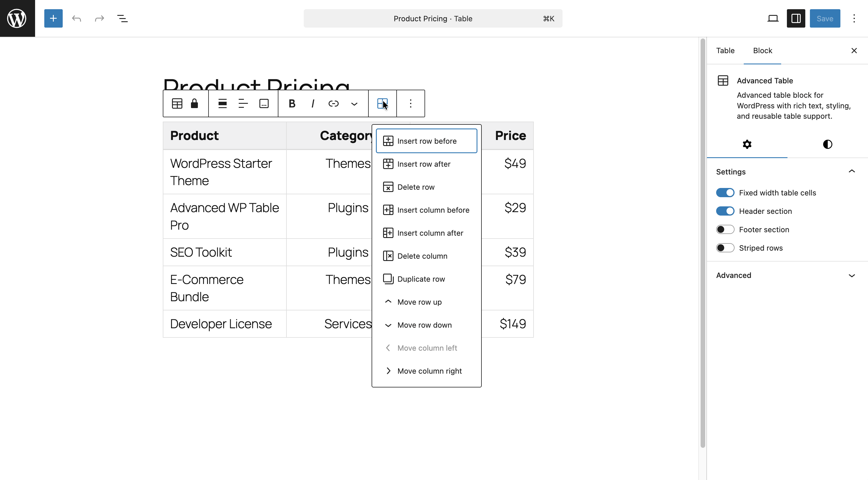
Task: Disable Fixed width table cells toggle
Action: [x=725, y=193]
